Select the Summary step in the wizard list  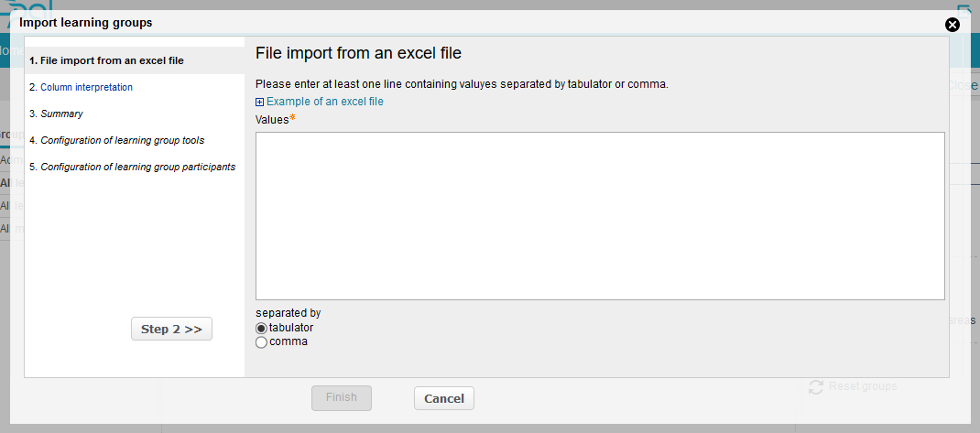(x=61, y=114)
